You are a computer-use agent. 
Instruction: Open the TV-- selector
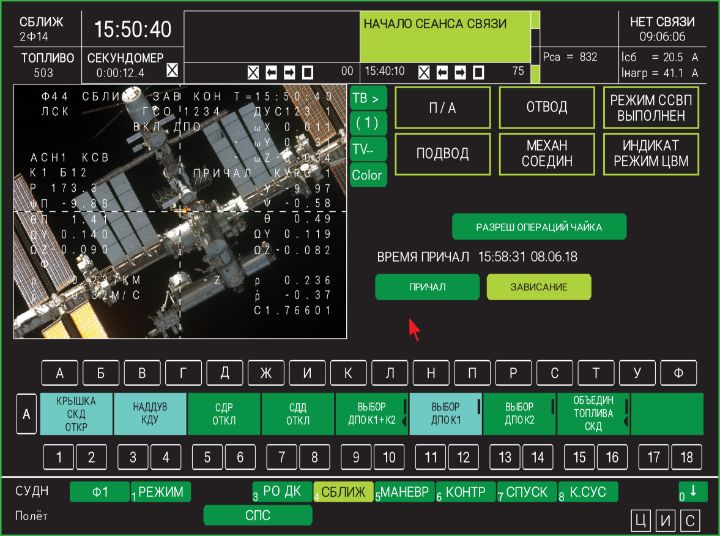click(367, 148)
